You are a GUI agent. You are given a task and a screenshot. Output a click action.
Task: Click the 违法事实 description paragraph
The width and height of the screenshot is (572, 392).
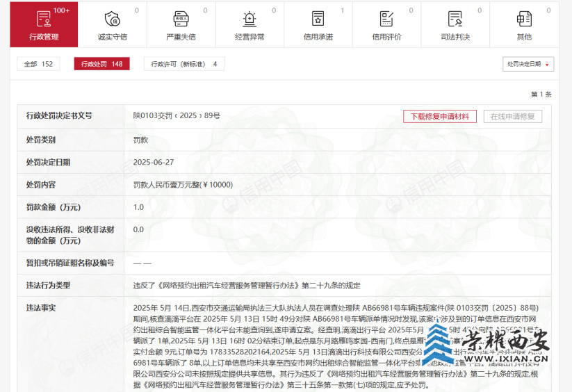tap(336, 346)
